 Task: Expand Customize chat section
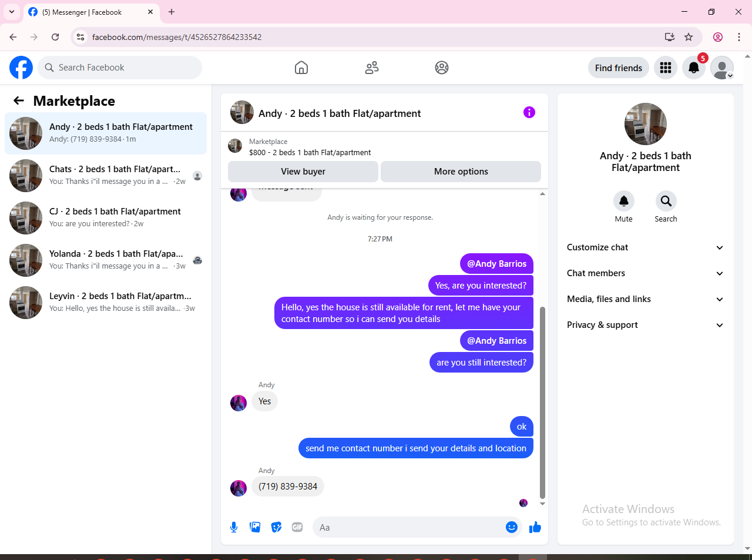tap(645, 247)
